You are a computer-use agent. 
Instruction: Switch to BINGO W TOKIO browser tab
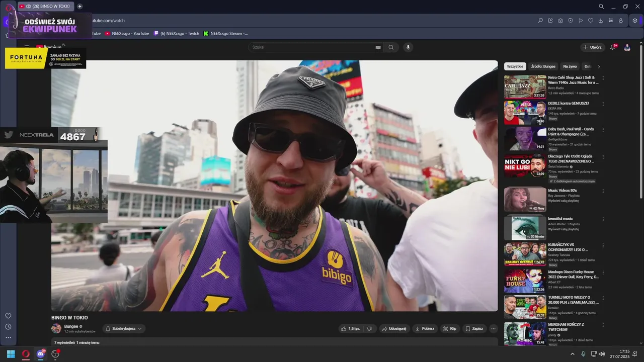tap(46, 7)
